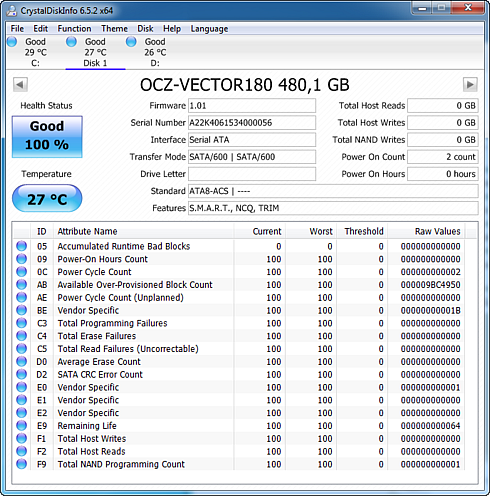
Task: Open the Language menu
Action: point(209,29)
